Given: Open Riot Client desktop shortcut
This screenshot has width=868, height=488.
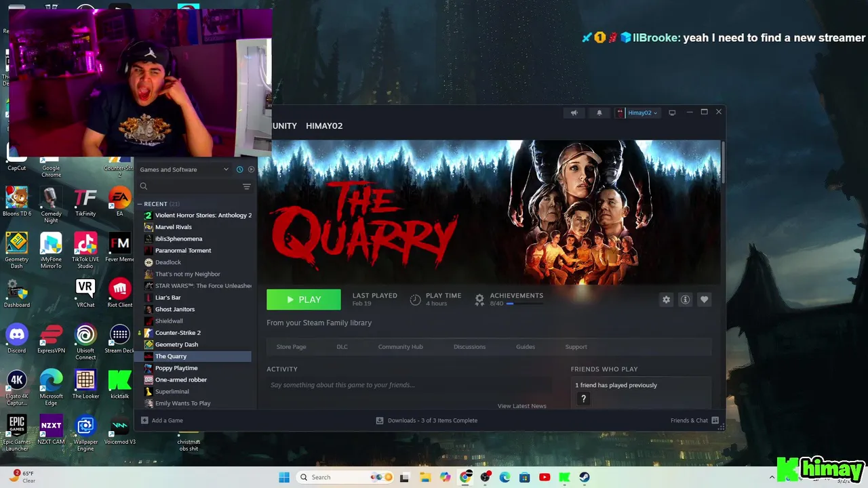Looking at the screenshot, I should tap(119, 293).
